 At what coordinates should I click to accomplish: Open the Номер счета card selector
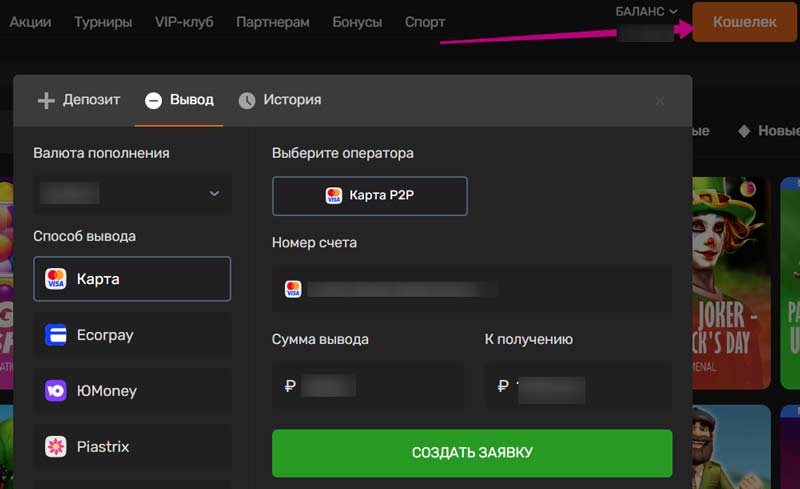point(470,289)
